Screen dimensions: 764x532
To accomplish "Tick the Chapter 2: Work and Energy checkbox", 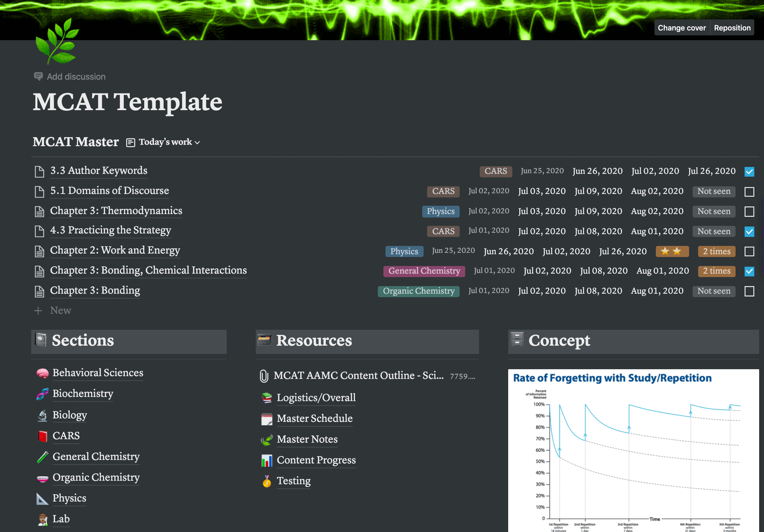I will tap(749, 251).
